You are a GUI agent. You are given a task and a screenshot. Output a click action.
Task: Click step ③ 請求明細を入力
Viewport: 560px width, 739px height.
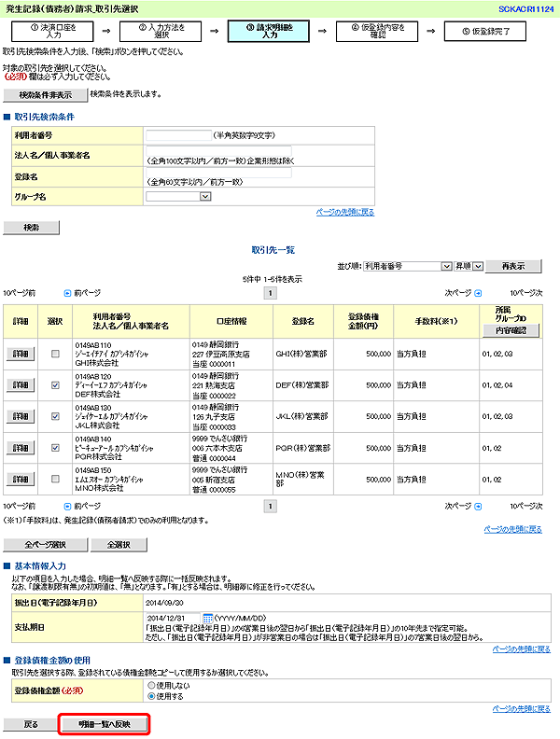coord(269,32)
